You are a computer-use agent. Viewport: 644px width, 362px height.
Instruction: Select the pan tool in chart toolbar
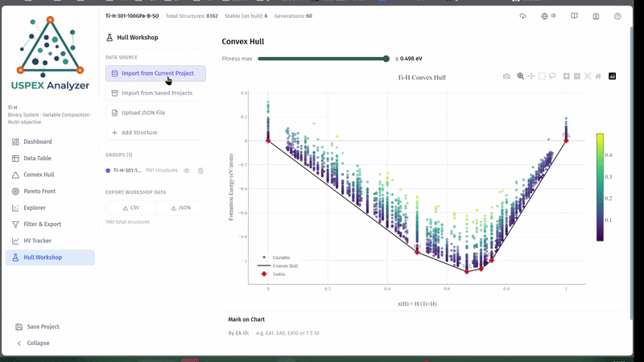[531, 76]
